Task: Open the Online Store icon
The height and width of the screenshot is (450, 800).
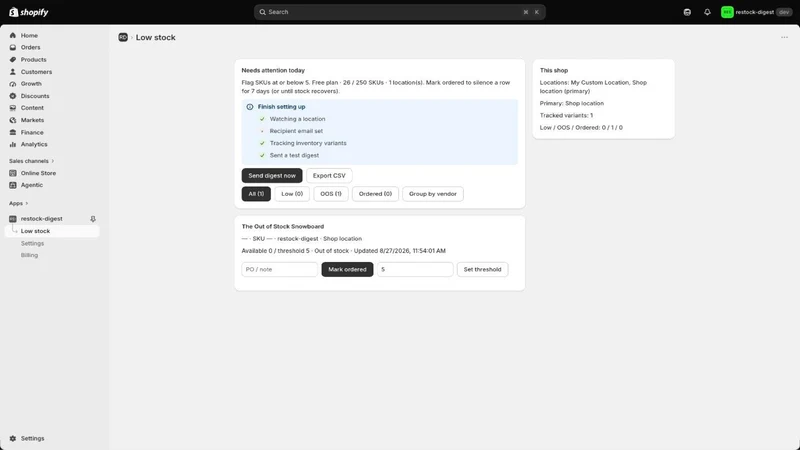Action: (13, 173)
